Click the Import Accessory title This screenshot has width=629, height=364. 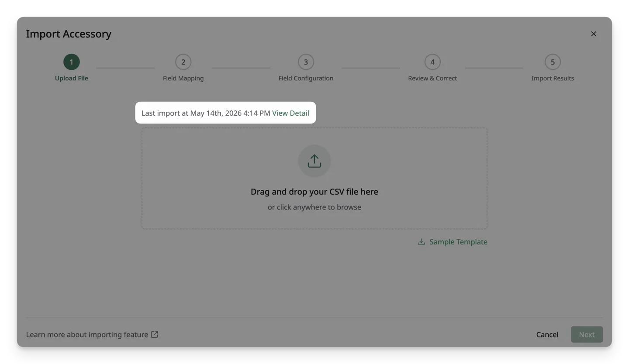point(69,34)
